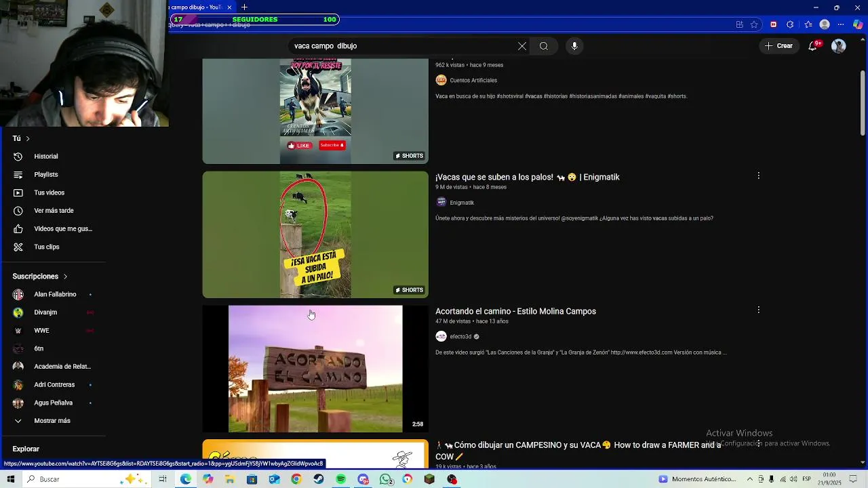Open Copilot sidebar icon
The image size is (868, 488).
click(x=858, y=24)
